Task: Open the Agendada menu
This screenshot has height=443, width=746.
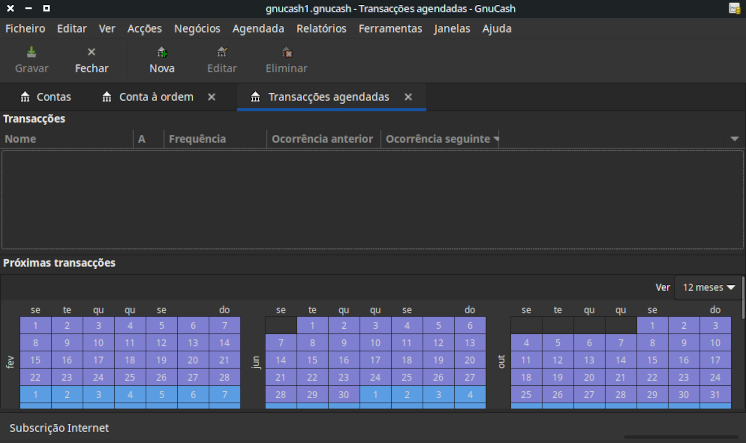Action: click(258, 29)
